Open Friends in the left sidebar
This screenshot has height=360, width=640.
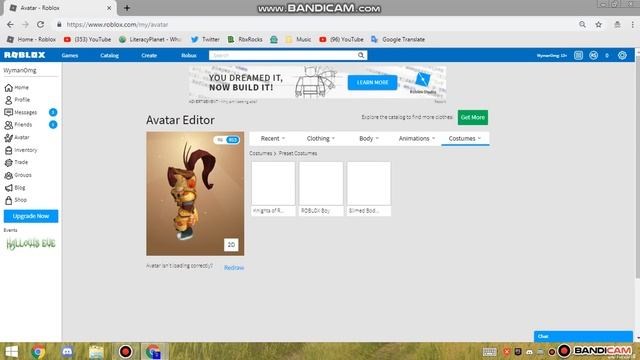tap(18, 124)
